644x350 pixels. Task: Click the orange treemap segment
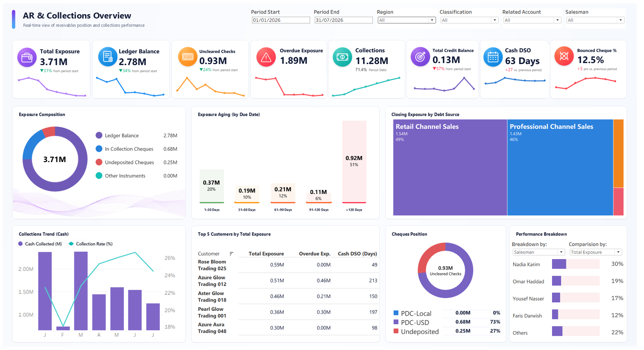coord(619,154)
